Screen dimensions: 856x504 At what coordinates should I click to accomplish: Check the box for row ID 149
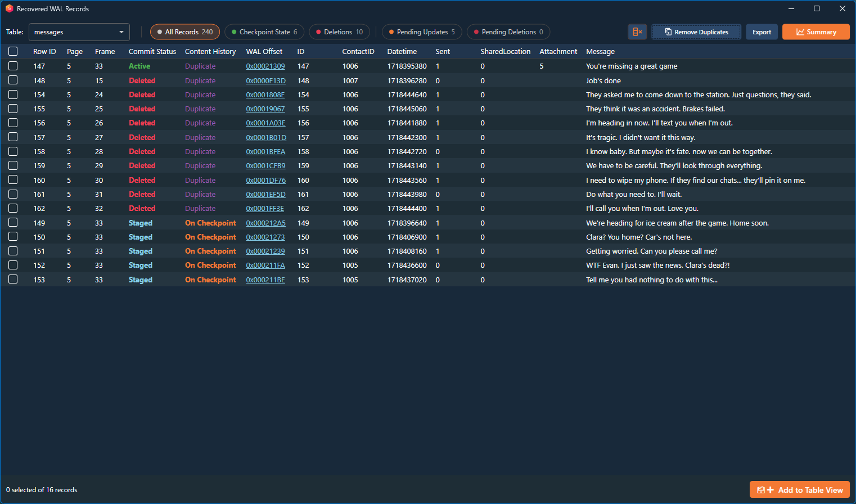tap(13, 223)
